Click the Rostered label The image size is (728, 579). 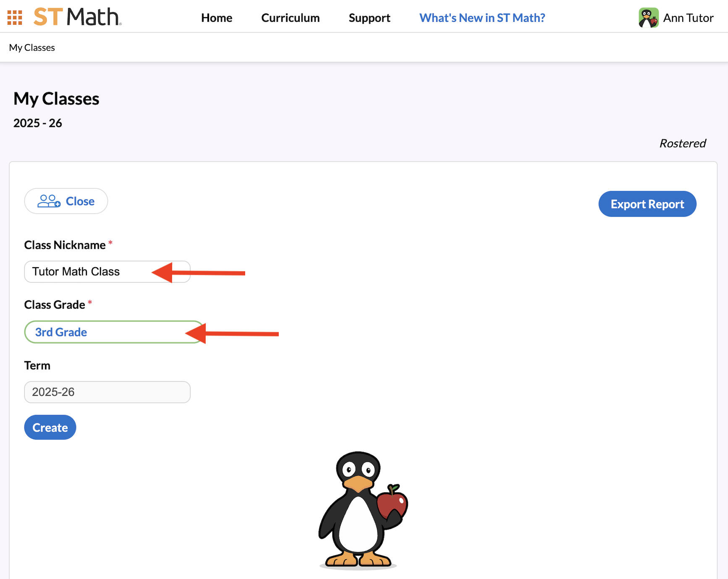click(682, 143)
